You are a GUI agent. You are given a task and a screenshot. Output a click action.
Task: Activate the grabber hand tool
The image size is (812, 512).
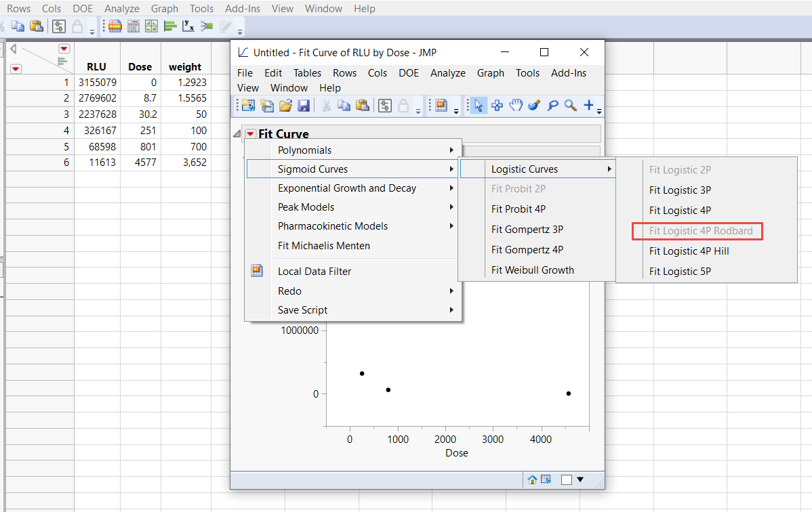(515, 106)
